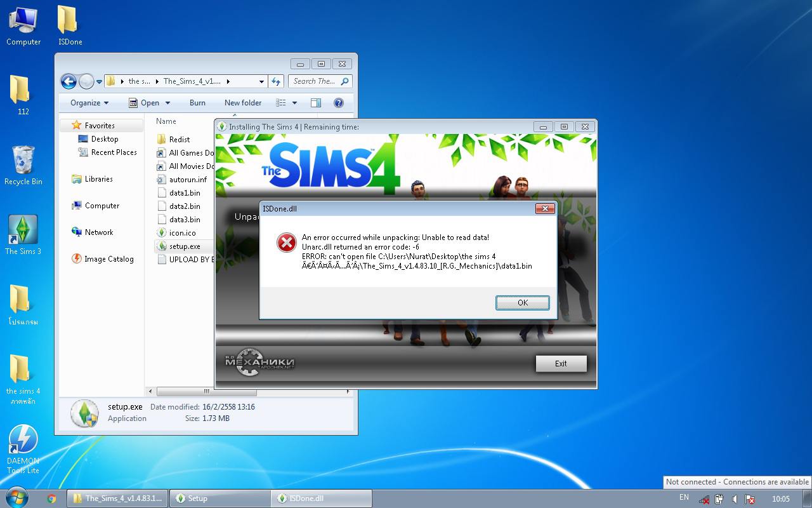Launch DAEMON Tools Lite shortcut

tap(23, 450)
